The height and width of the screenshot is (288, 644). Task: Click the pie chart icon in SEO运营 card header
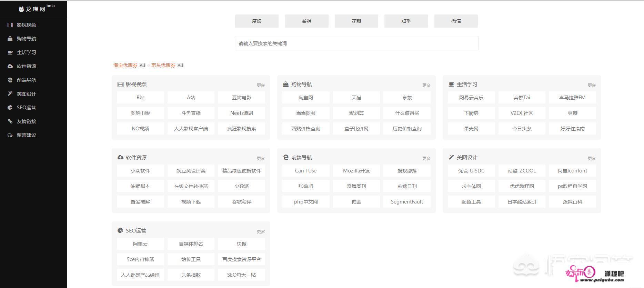coord(120,230)
